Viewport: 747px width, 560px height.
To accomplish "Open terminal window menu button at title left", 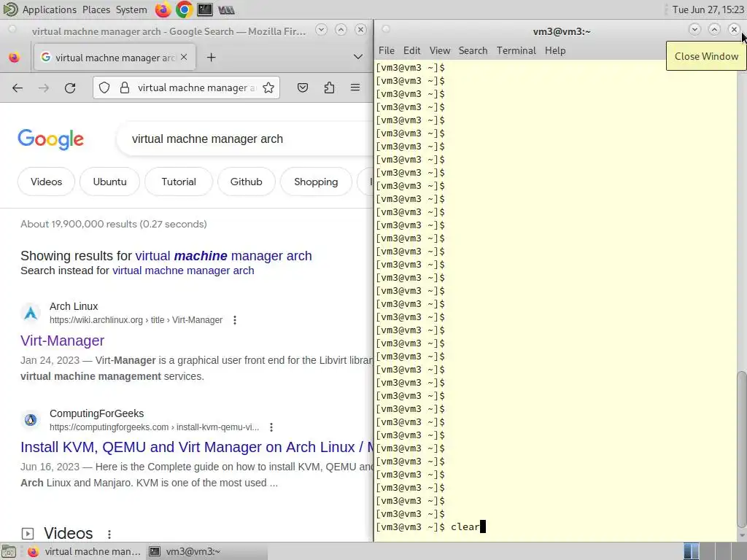I will 386,29.
